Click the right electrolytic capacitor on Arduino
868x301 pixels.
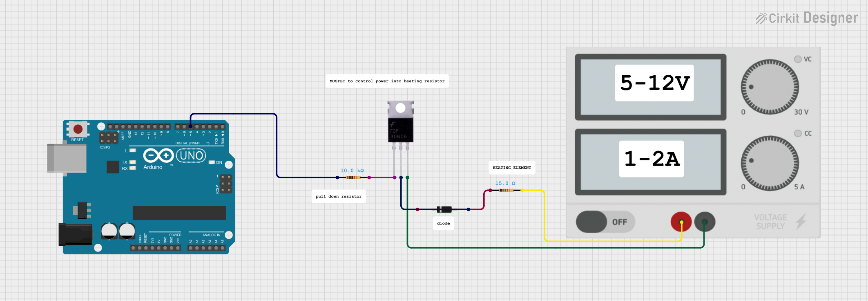click(x=127, y=231)
